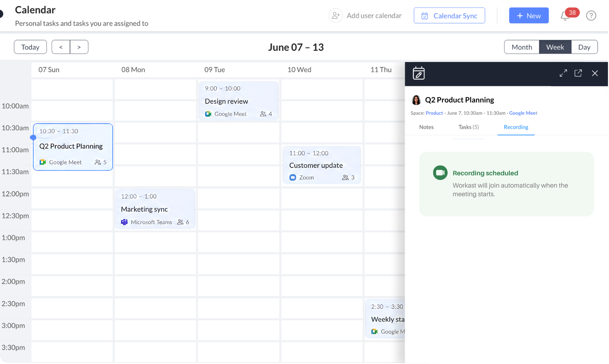Click the organizer avatar beside Q2 Product Planning
This screenshot has height=364, width=609.
(x=416, y=100)
